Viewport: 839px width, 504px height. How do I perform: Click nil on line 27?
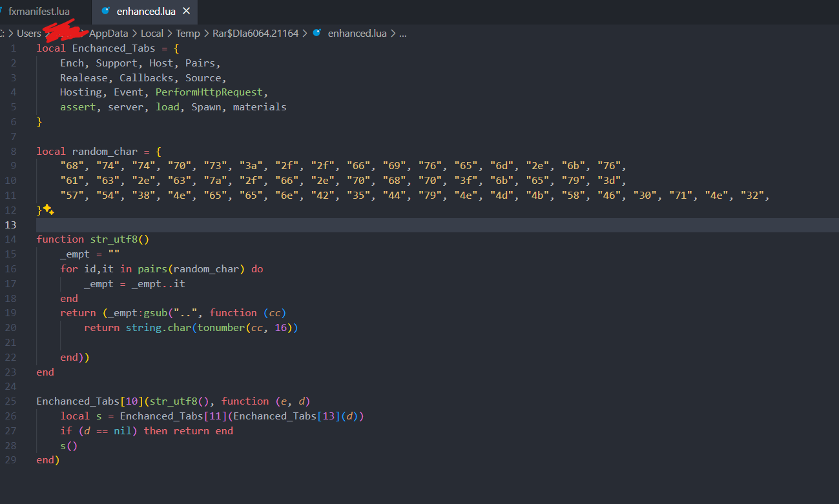(x=123, y=431)
